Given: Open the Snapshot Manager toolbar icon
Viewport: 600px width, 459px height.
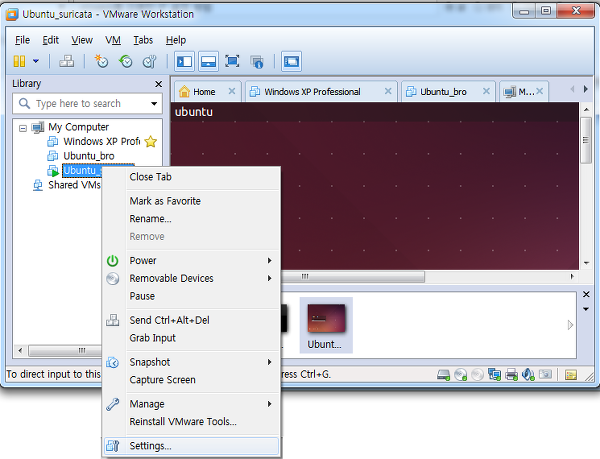Looking at the screenshot, I should tap(150, 61).
